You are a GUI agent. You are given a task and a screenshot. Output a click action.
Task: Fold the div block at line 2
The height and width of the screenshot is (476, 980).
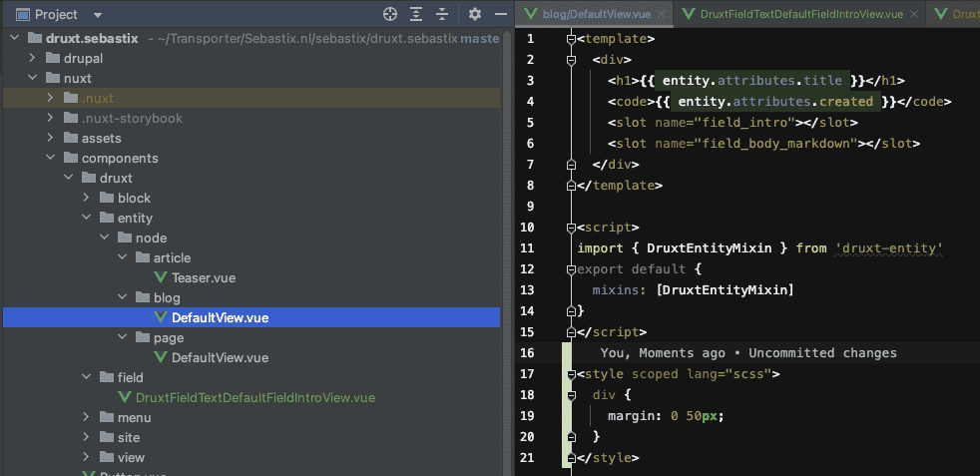point(570,60)
